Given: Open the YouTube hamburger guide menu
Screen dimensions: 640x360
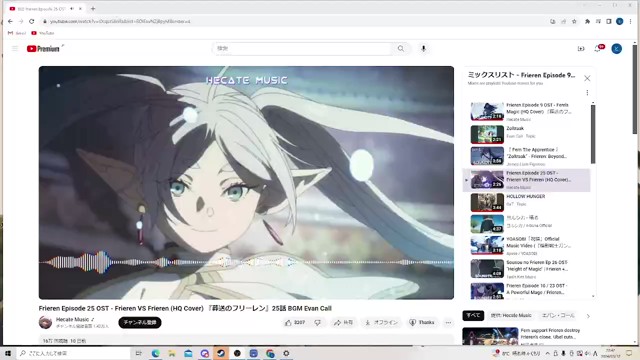Looking at the screenshot, I should (15, 49).
